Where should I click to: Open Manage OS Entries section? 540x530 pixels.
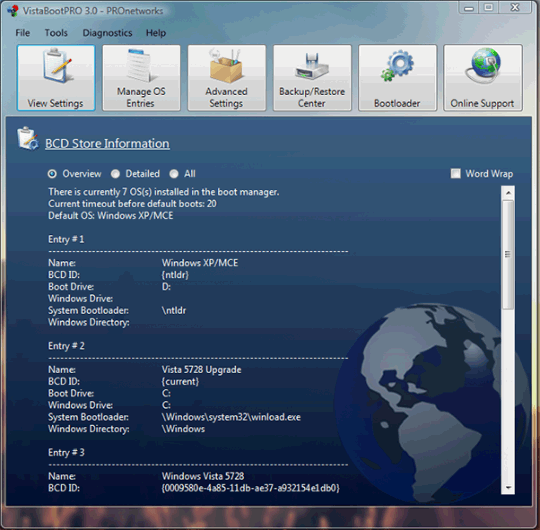point(141,78)
